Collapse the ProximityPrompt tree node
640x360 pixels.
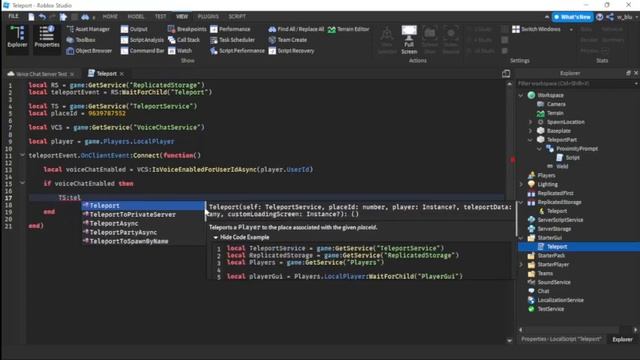pyautogui.click(x=540, y=149)
